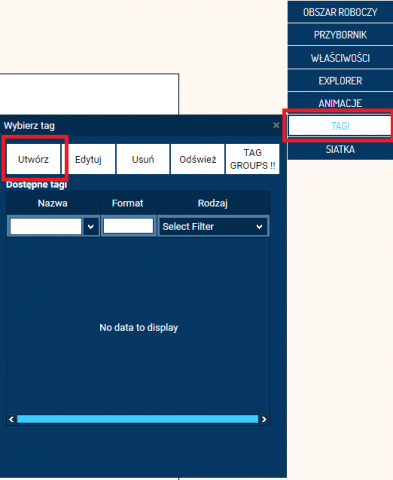Refresh tags with Odśwież button
393x480 pixels.
[198, 159]
